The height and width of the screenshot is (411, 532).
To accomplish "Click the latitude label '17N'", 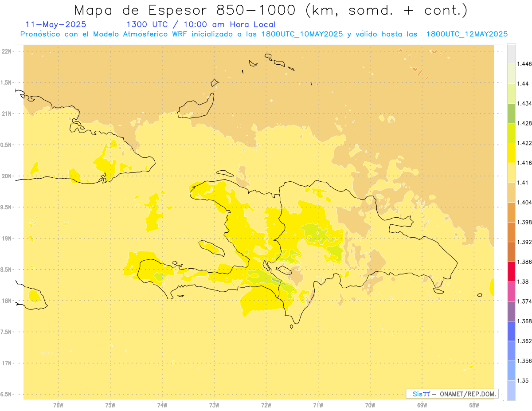I will coord(7,363).
